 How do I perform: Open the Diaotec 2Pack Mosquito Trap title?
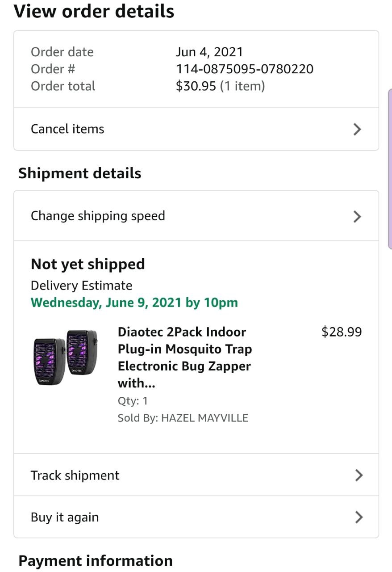point(184,357)
